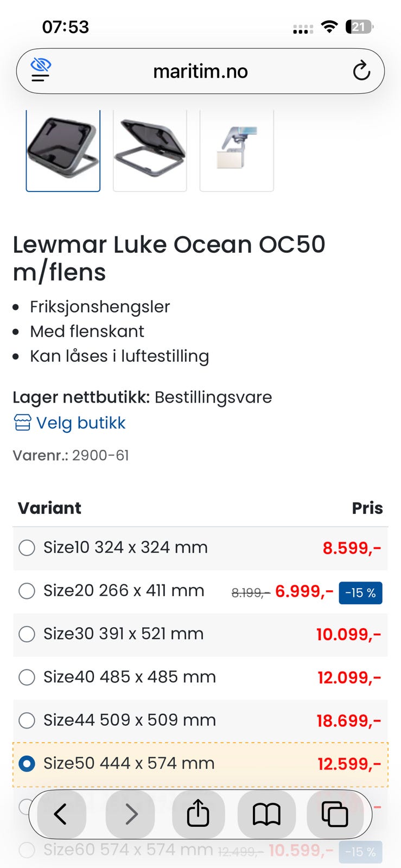Screen dimensions: 401x868
Task: Tap the maritim.no address field
Action: [200, 71]
